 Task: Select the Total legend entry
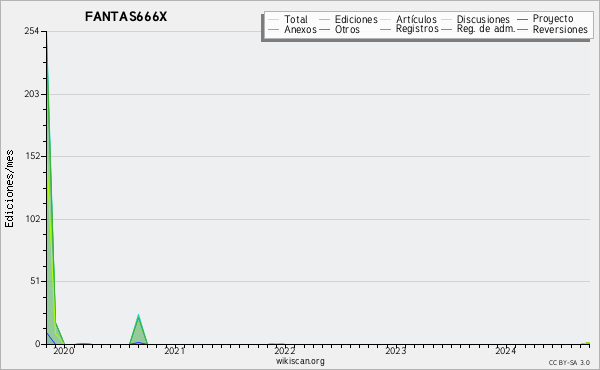pyautogui.click(x=288, y=19)
